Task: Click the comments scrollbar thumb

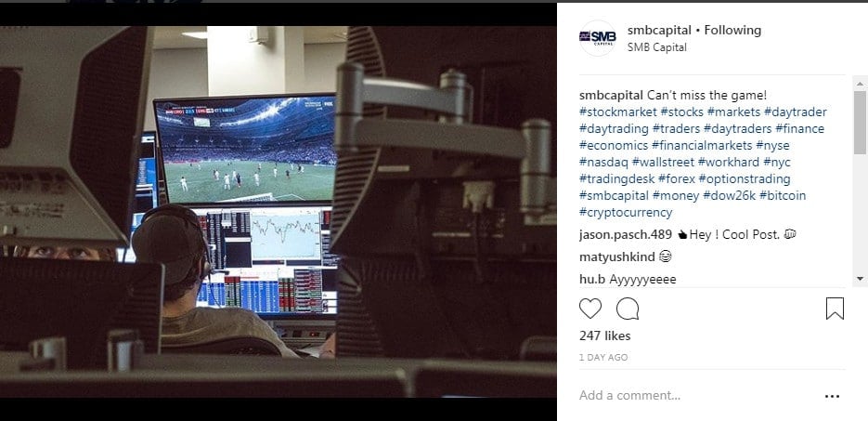Action: point(860,123)
